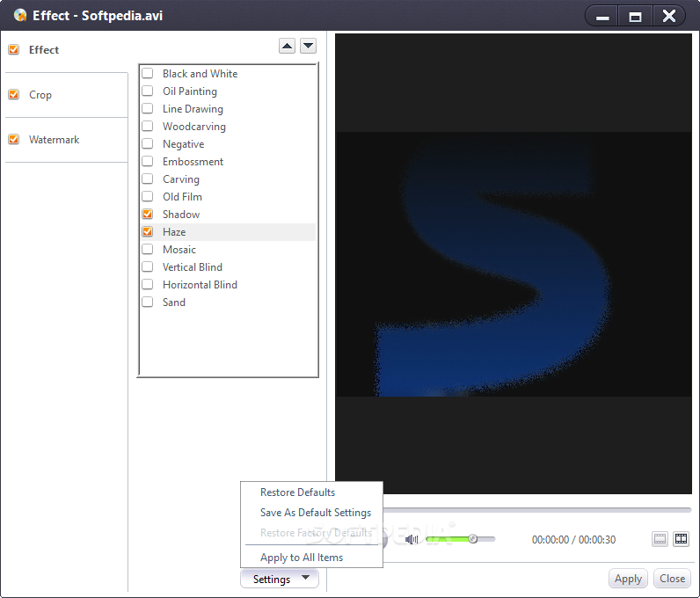700x598 pixels.
Task: Tick the Woodcarving checkbox
Action: pyautogui.click(x=148, y=127)
